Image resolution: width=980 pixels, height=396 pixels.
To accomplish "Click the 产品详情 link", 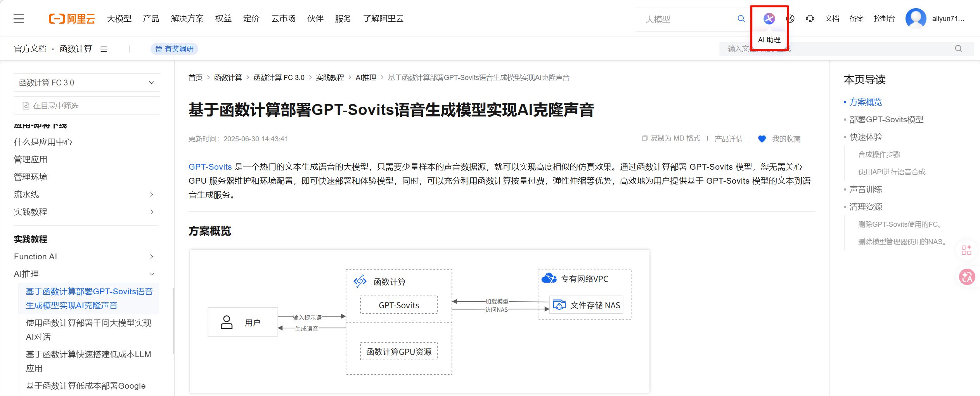I will point(728,139).
